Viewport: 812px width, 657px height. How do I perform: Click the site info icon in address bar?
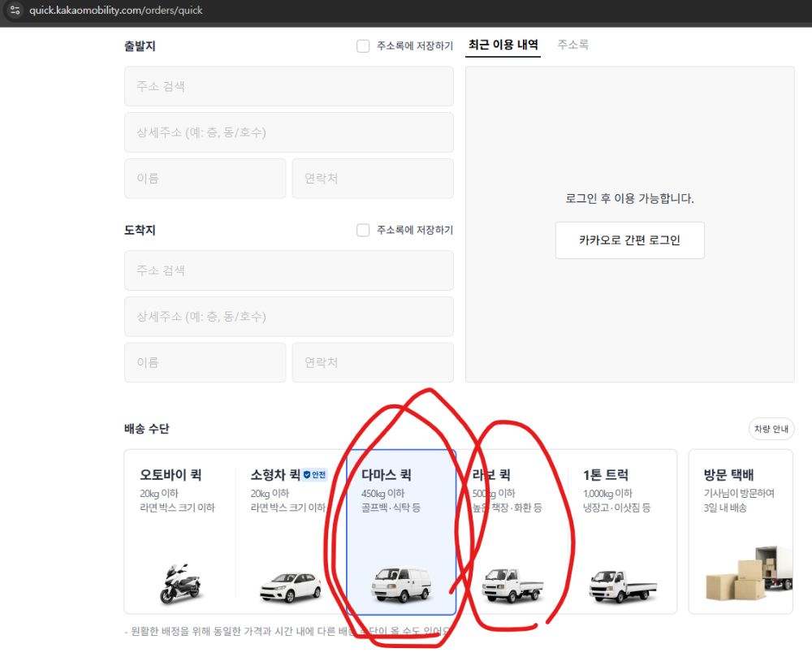click(x=15, y=10)
